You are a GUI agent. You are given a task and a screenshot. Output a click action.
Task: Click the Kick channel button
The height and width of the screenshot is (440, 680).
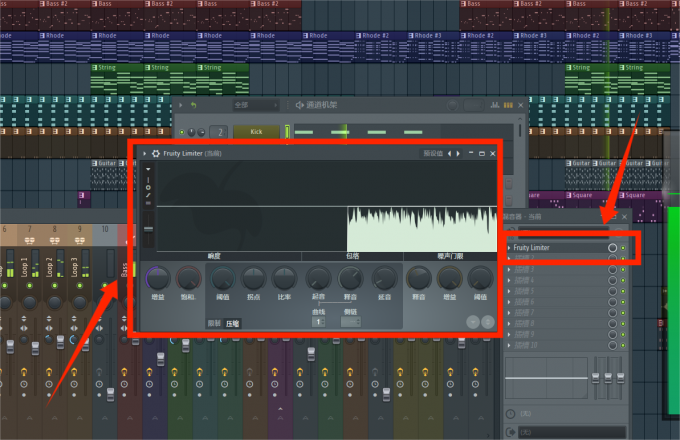(x=256, y=132)
